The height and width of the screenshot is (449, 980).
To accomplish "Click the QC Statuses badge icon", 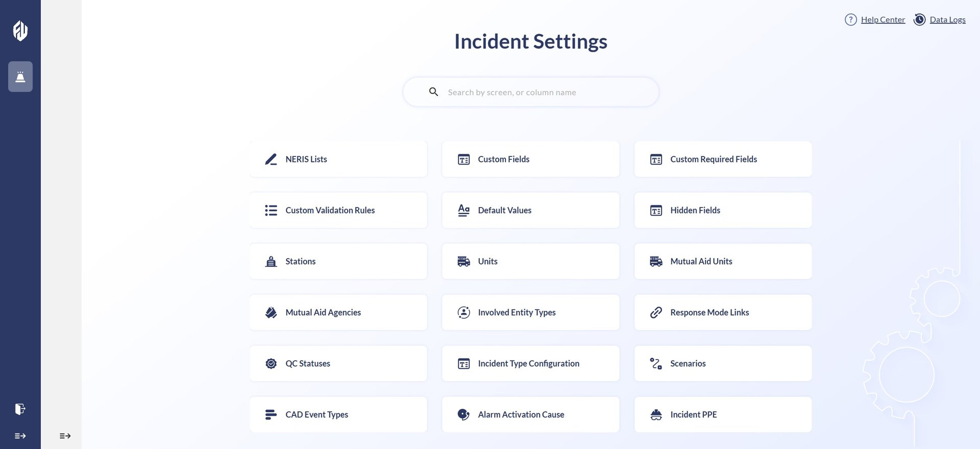I will coord(271,364).
